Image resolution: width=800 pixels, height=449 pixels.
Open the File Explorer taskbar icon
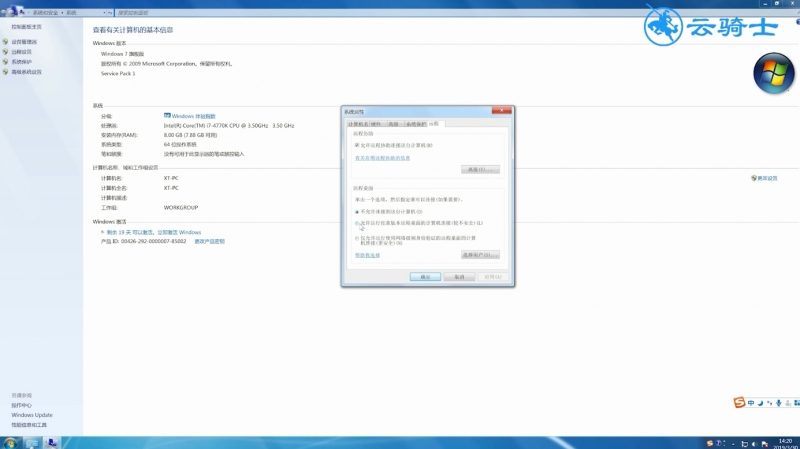[32, 443]
